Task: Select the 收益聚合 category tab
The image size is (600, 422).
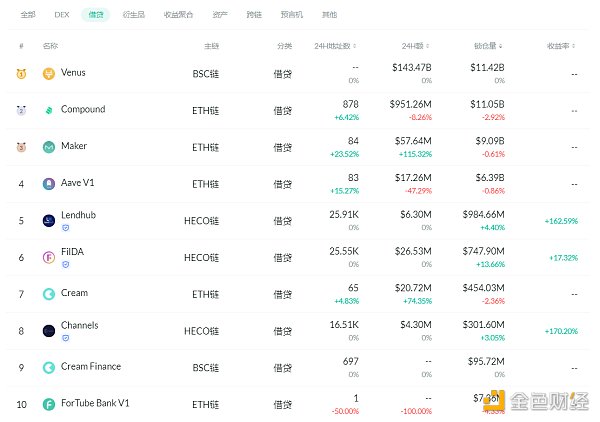Action: pos(177,16)
